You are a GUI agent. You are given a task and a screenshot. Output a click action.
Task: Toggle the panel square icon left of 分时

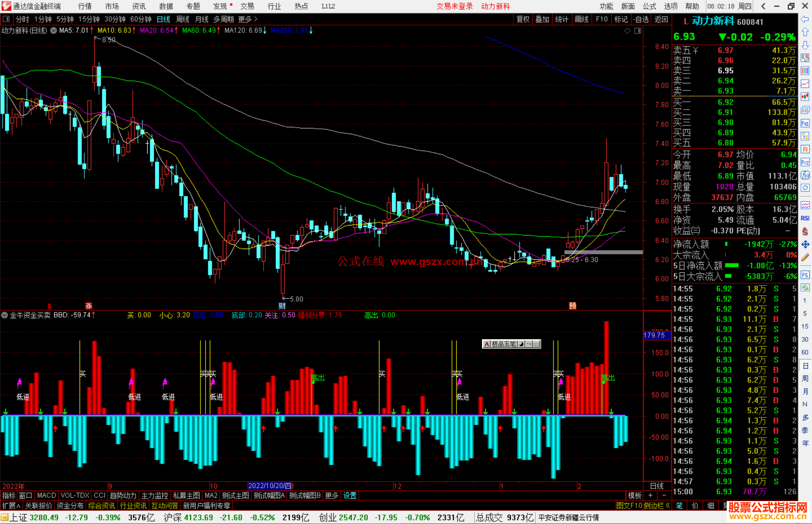[x=6, y=19]
